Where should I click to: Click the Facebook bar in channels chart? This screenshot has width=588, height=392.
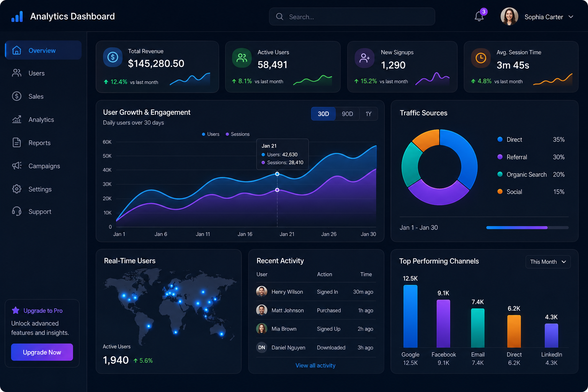(443, 323)
